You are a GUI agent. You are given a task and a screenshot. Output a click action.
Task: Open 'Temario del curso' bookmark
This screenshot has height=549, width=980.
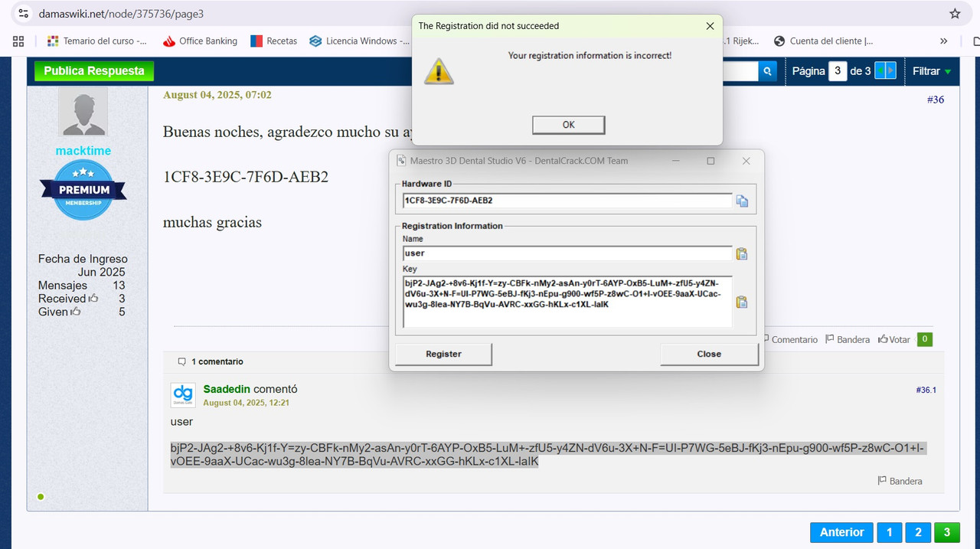pos(97,41)
